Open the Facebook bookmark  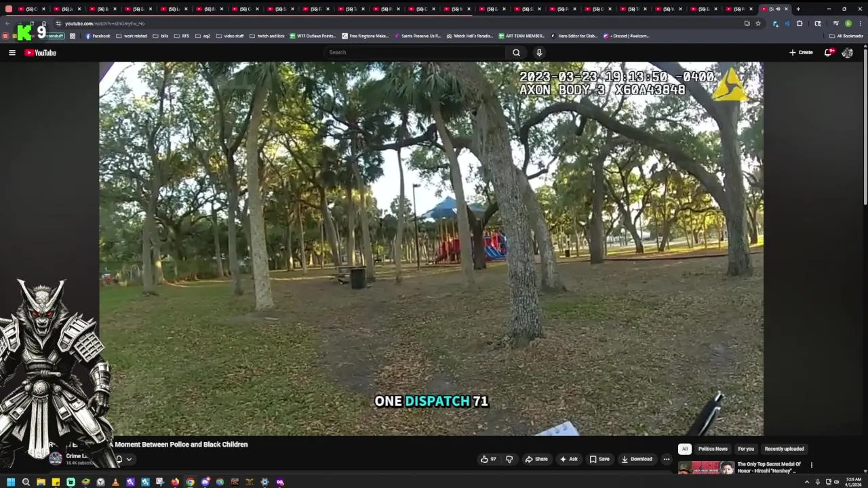click(x=98, y=36)
